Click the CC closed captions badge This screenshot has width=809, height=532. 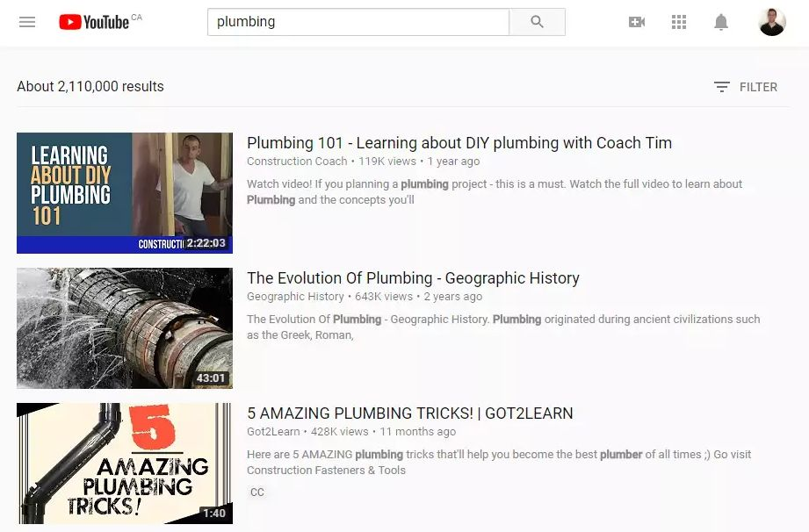click(x=257, y=492)
